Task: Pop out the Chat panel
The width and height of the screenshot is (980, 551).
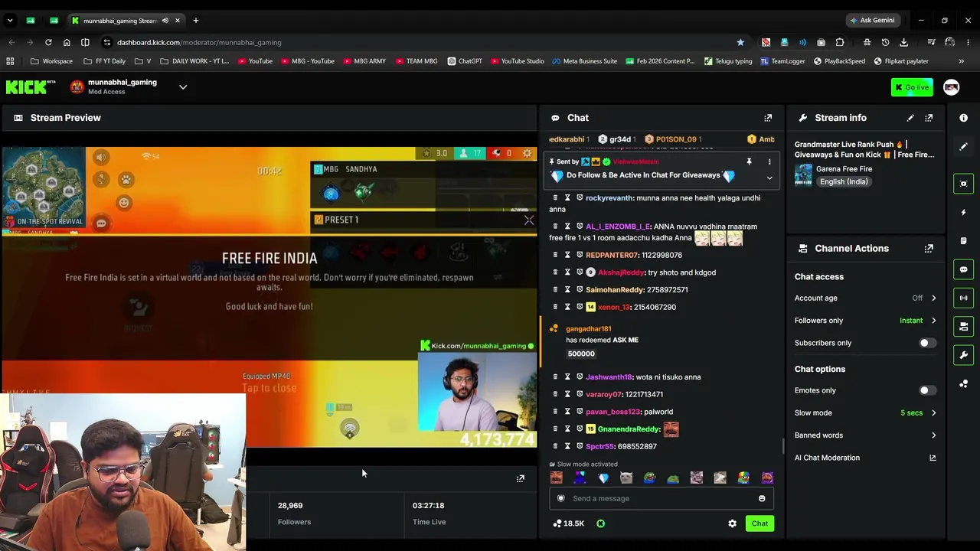Action: click(x=768, y=118)
